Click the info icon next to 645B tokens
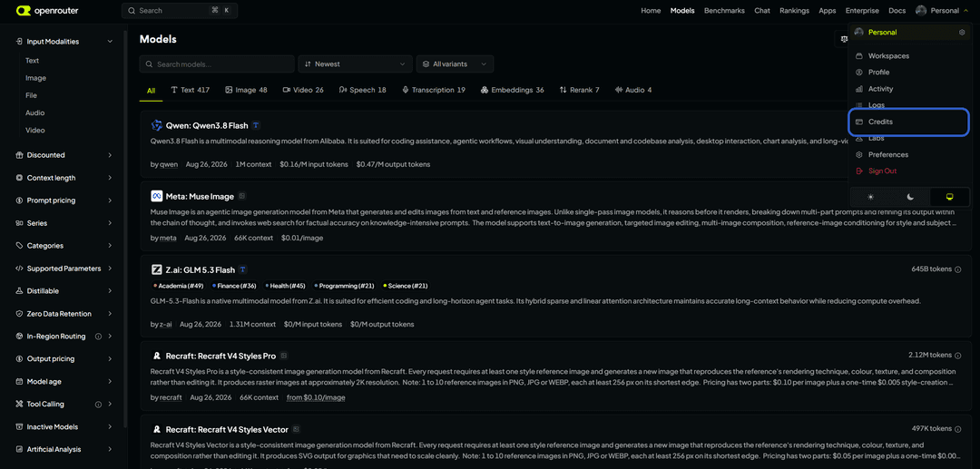 (x=957, y=269)
